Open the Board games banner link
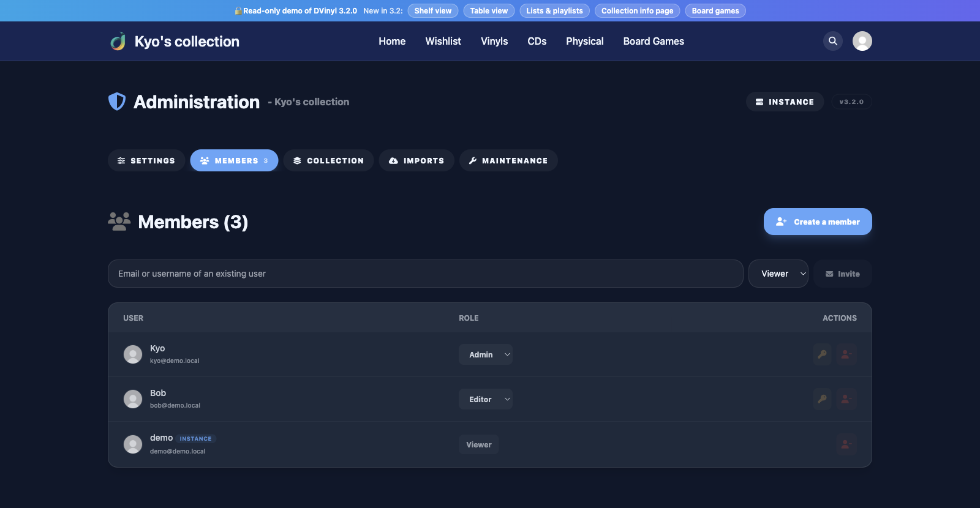The image size is (980, 508). click(715, 10)
